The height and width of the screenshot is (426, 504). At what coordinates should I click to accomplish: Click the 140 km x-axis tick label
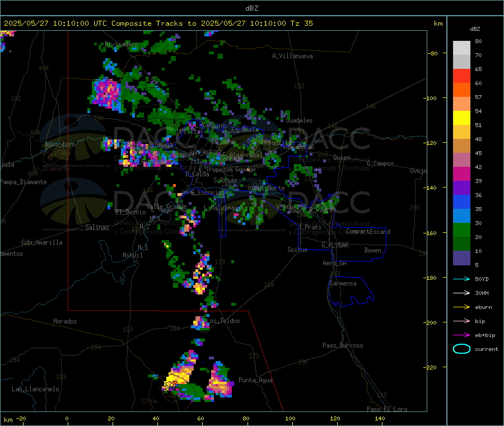coord(380,418)
